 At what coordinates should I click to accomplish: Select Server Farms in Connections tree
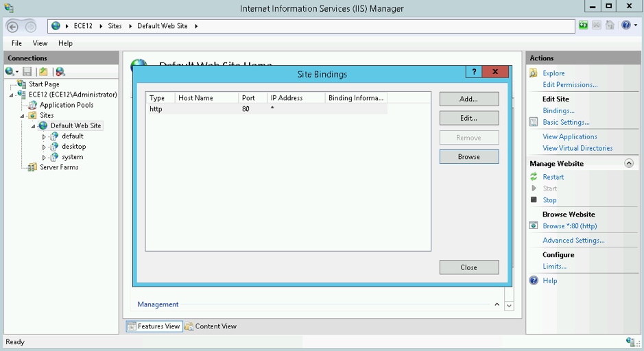tap(59, 167)
